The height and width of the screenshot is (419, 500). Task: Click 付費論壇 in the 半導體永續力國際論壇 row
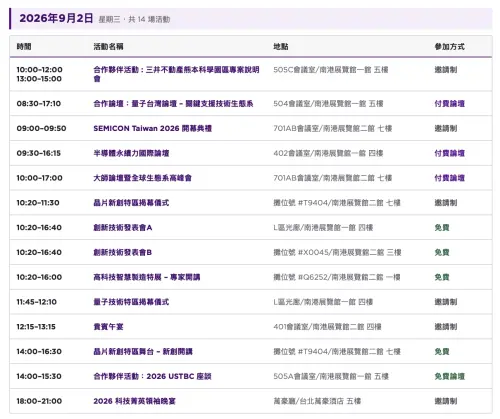(449, 153)
